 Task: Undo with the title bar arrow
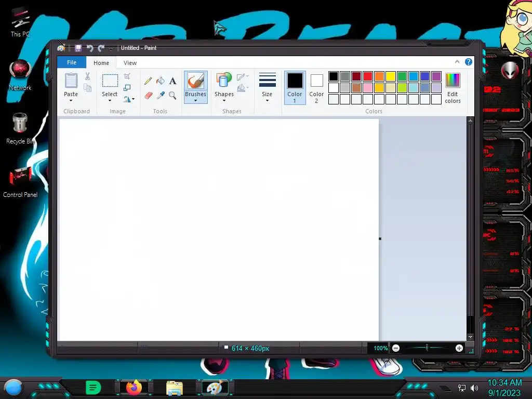90,48
